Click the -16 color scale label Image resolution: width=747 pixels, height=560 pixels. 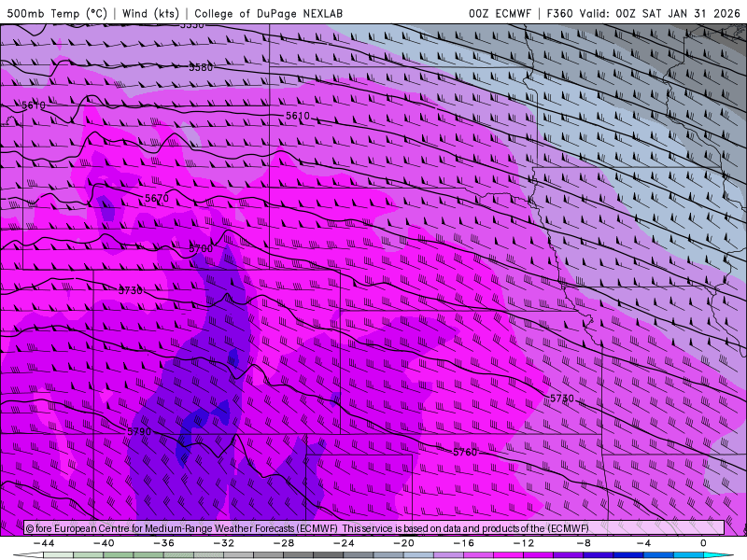coord(464,543)
